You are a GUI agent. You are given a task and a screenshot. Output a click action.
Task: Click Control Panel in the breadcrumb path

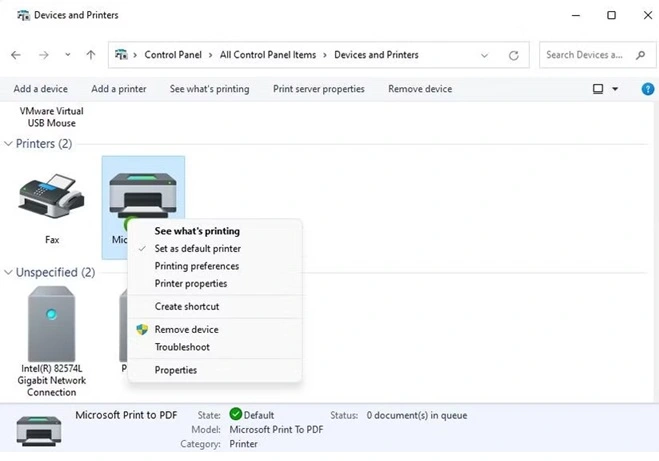[175, 55]
